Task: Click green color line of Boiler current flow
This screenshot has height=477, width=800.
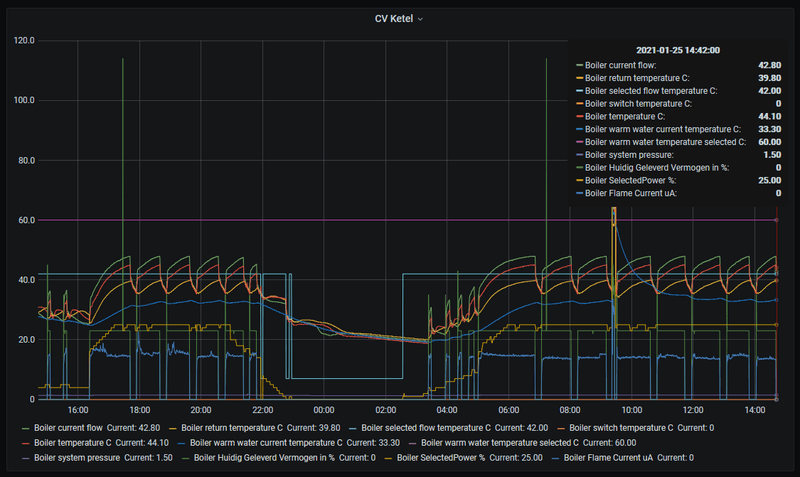Action: coord(26,429)
